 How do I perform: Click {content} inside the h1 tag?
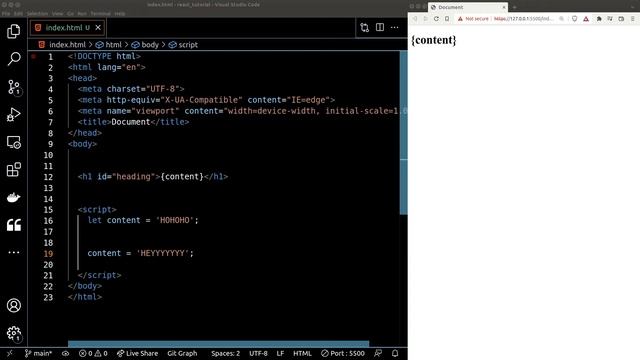pyautogui.click(x=182, y=177)
